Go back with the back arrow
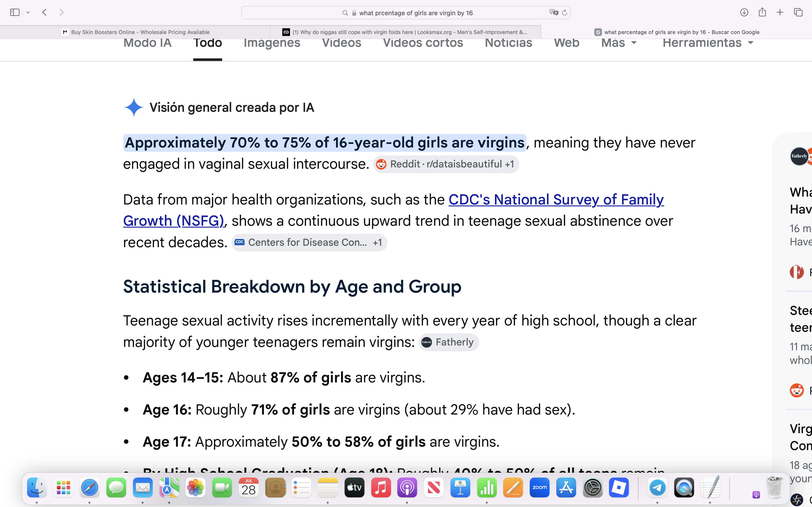The width and height of the screenshot is (812, 507). click(44, 12)
